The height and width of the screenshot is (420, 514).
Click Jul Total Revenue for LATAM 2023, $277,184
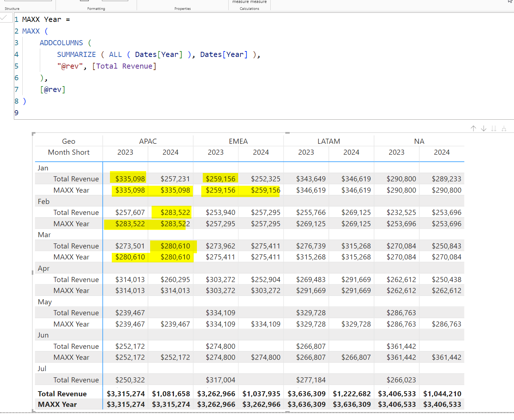pos(311,380)
